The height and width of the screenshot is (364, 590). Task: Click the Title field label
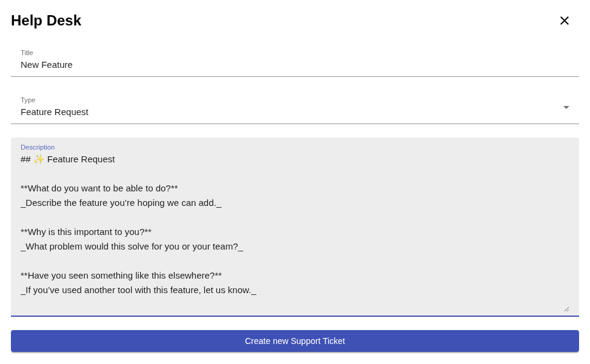point(27,53)
